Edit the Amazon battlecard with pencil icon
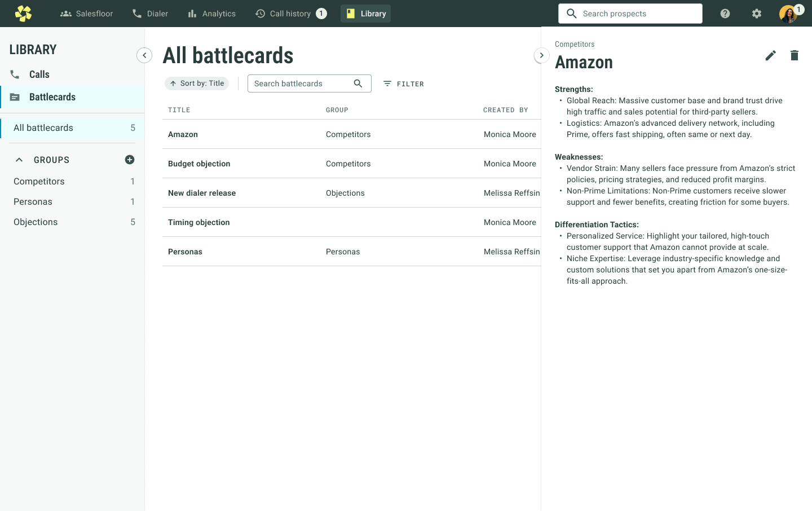This screenshot has height=511, width=812. (x=771, y=55)
